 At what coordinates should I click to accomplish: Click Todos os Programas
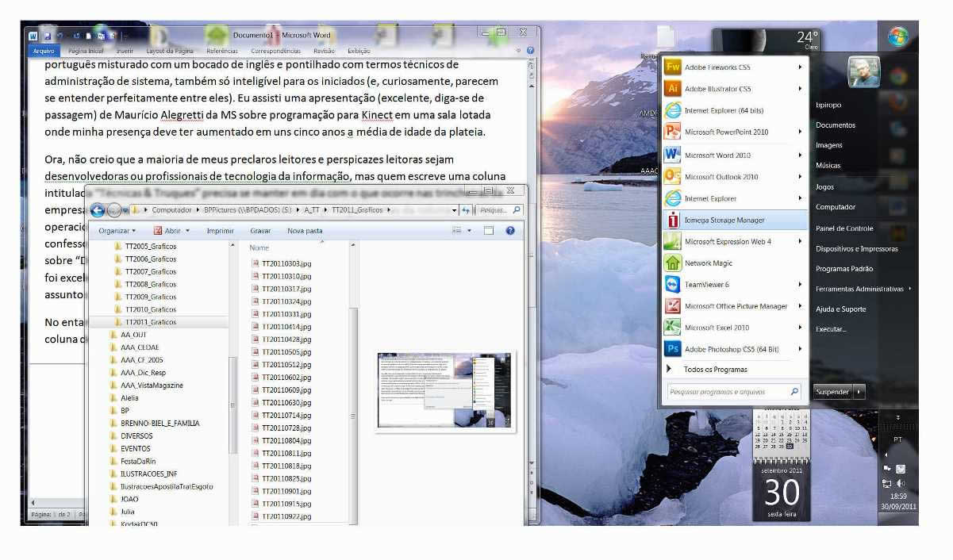716,370
